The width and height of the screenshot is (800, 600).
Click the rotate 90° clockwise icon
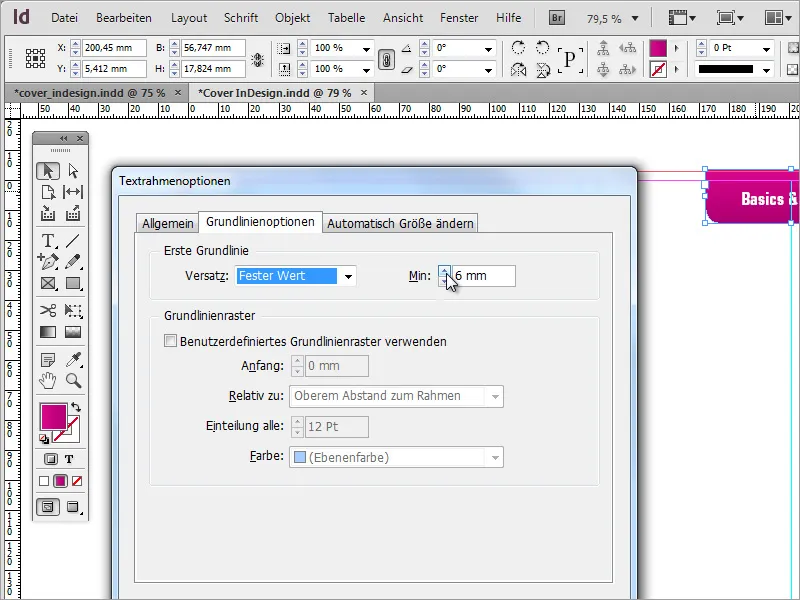coord(518,47)
